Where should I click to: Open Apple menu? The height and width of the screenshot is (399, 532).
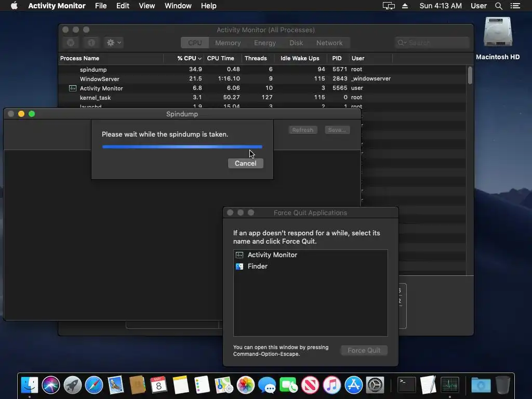[14, 6]
